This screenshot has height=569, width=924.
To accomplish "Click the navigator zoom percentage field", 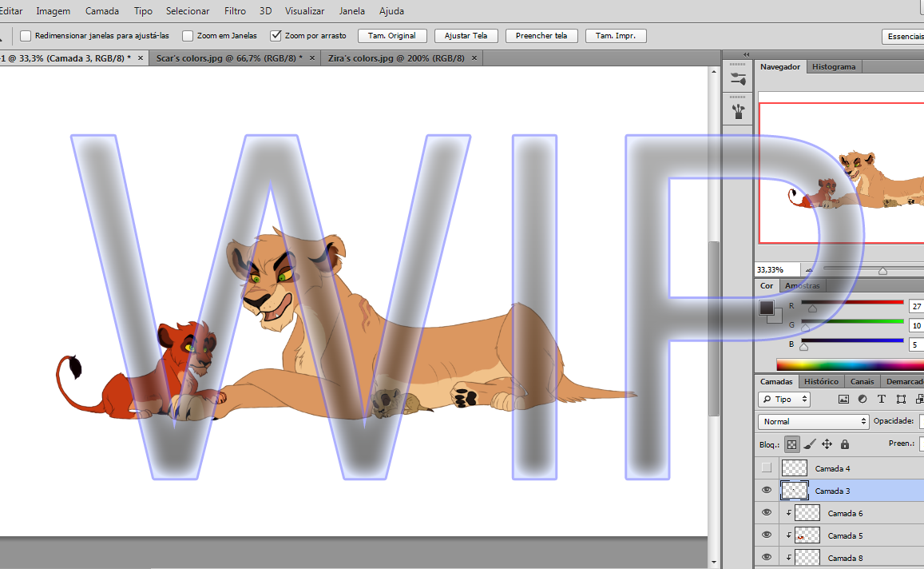I will (x=777, y=270).
